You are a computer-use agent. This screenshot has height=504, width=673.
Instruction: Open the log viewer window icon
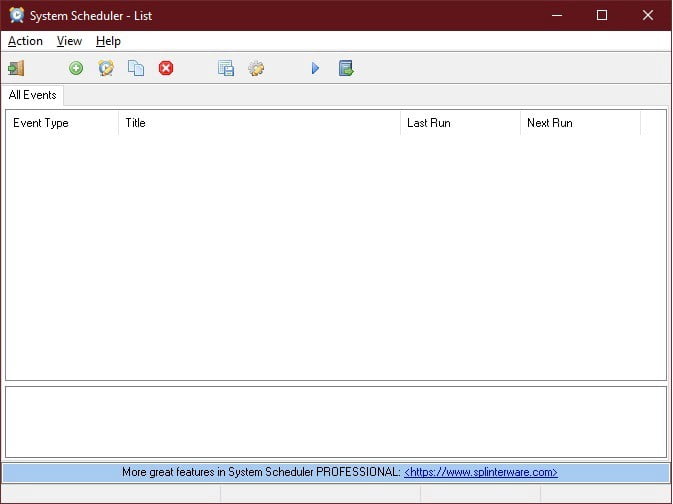226,68
